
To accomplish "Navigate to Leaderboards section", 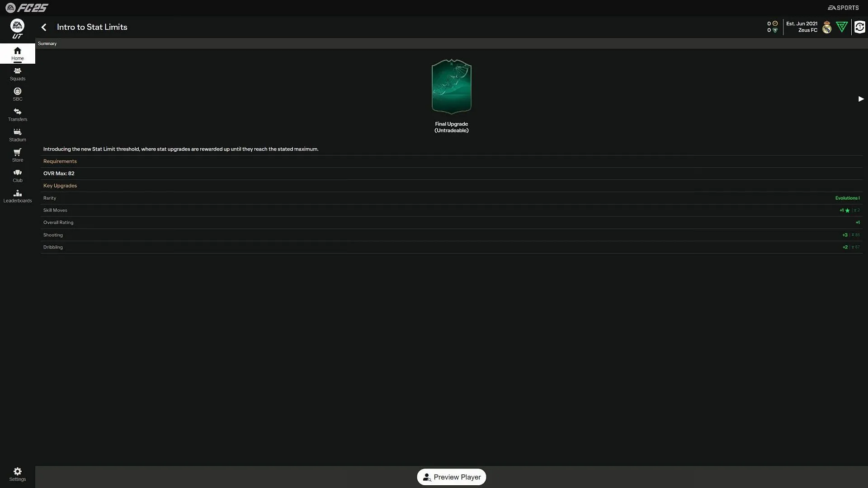I will (17, 196).
